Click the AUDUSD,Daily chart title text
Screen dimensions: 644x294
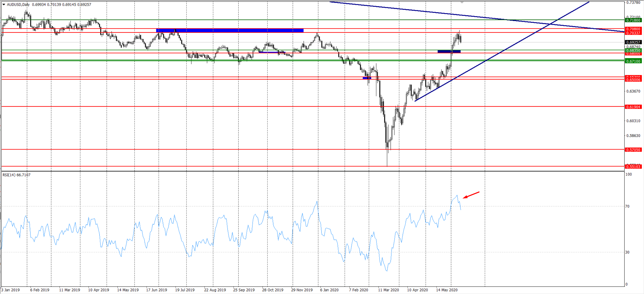18,5
